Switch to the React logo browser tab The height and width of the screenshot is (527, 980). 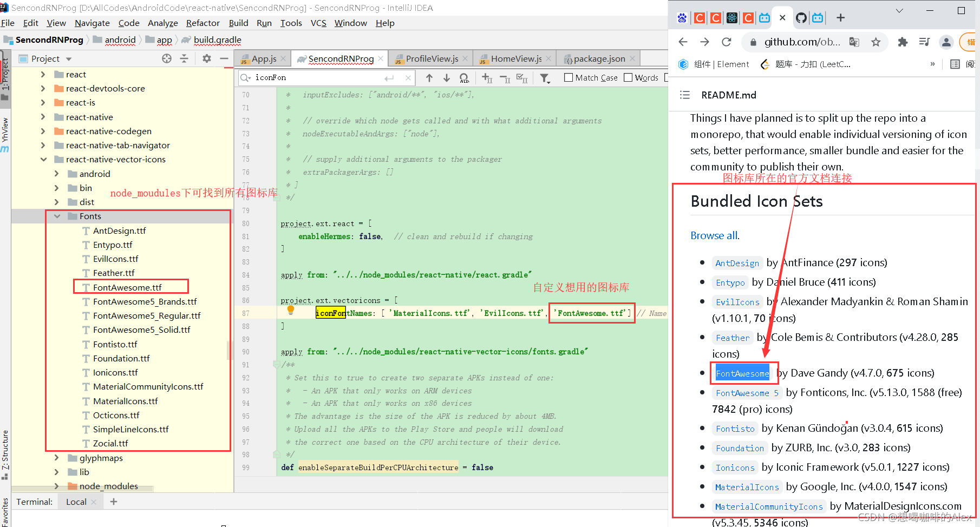click(x=732, y=18)
